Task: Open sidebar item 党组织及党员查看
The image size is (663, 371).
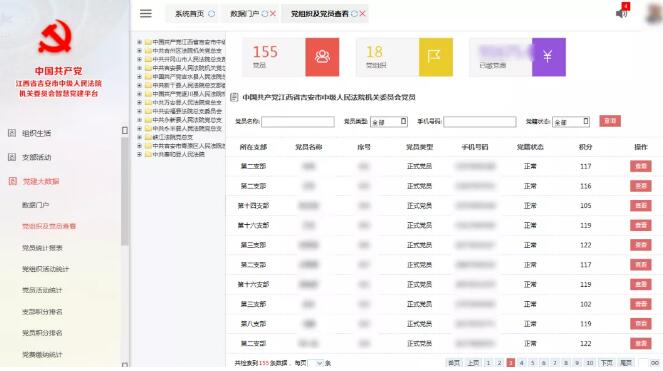Action: coord(49,226)
